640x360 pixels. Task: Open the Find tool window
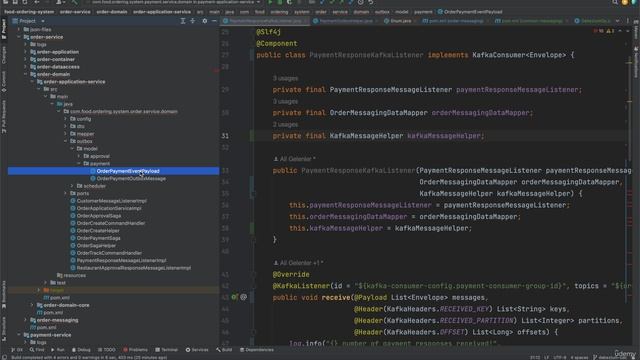click(x=37, y=350)
